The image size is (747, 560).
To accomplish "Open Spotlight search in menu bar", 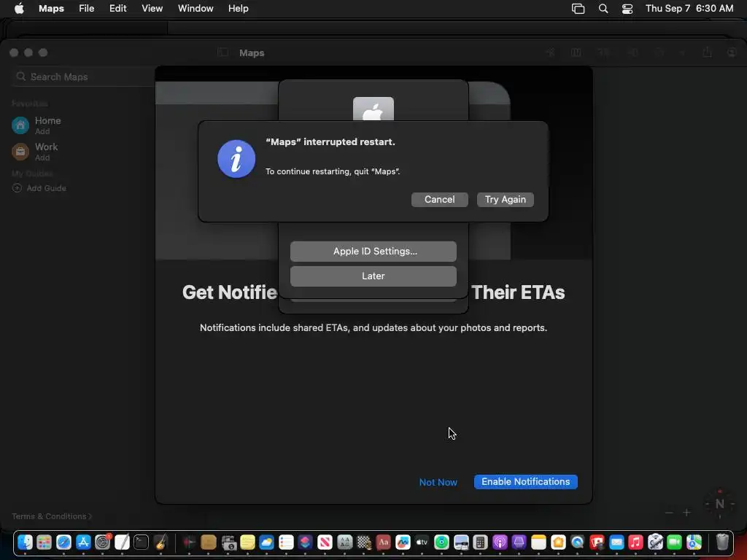I will (603, 9).
